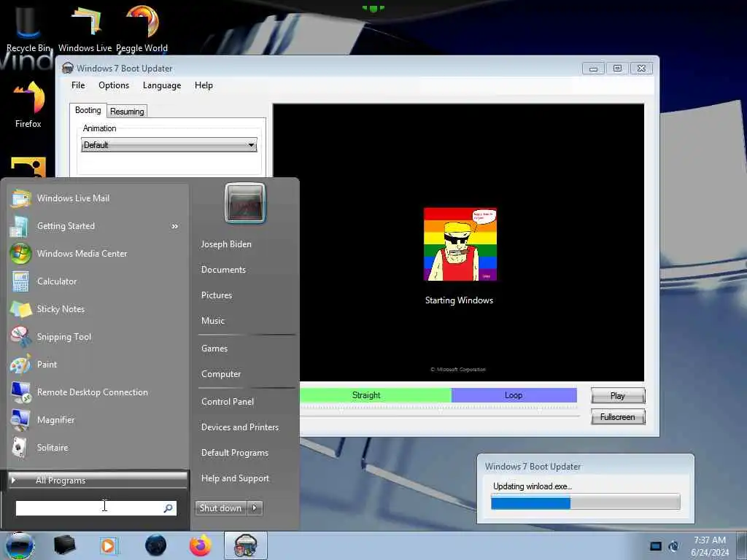The width and height of the screenshot is (747, 560).
Task: Click the blue Loop animation segment
Action: (x=514, y=395)
